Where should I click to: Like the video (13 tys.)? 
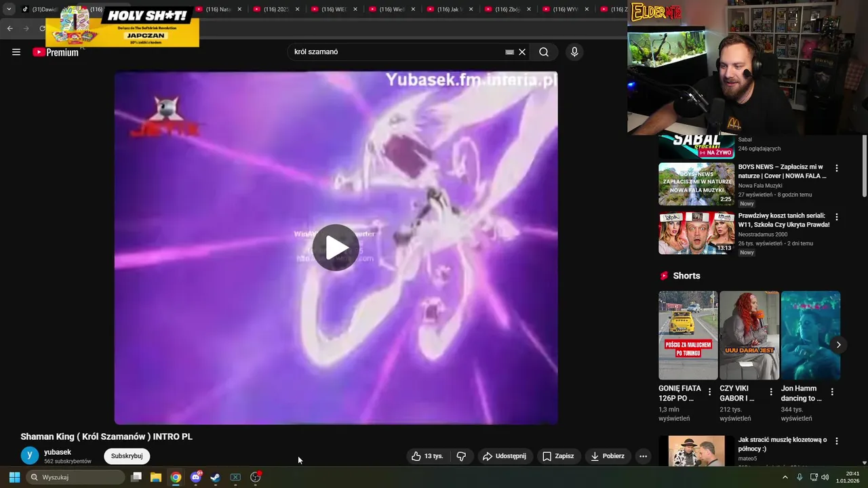coord(427,456)
